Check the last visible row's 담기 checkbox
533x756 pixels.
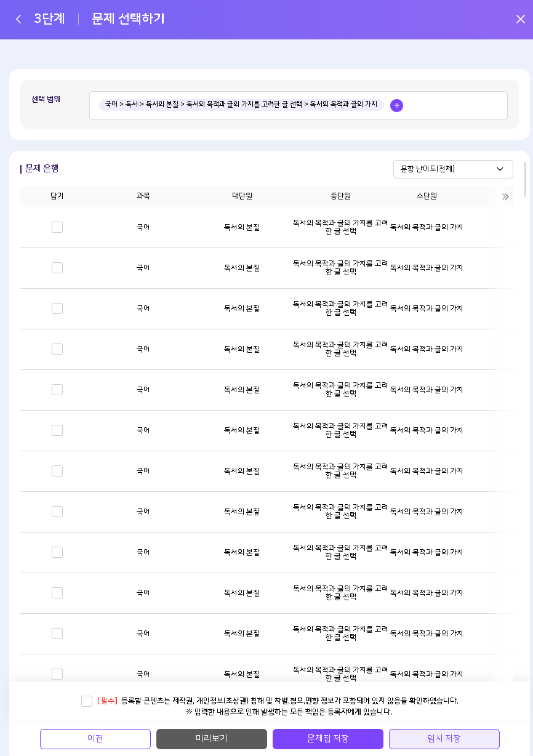click(x=57, y=674)
